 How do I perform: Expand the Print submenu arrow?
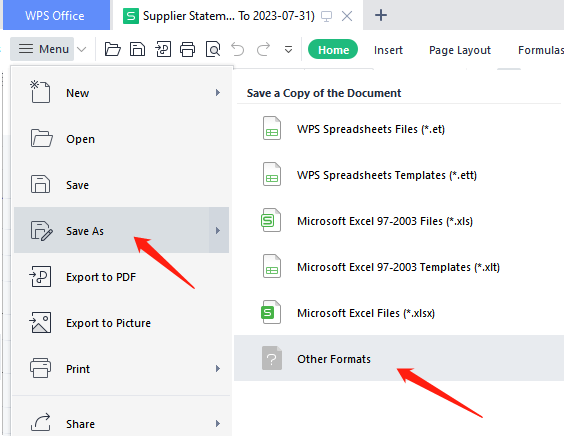coord(218,369)
